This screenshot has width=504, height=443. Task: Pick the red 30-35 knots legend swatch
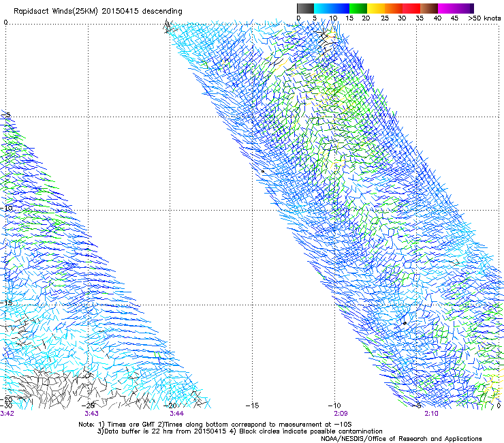(x=411, y=8)
